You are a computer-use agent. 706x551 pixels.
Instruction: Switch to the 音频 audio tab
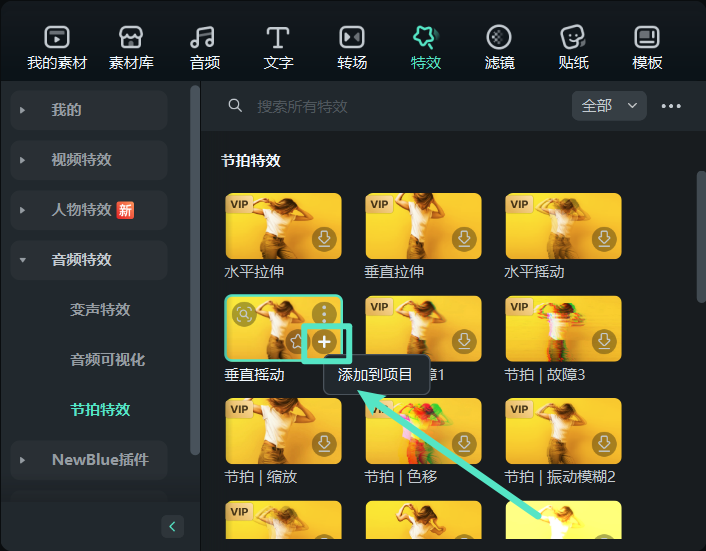tap(204, 48)
